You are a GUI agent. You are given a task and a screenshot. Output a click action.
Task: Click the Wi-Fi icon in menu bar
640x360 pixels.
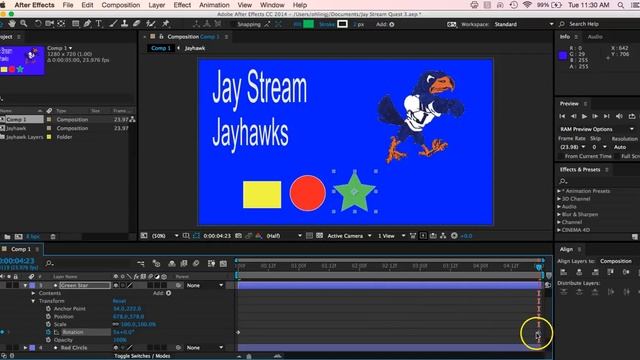527,5
